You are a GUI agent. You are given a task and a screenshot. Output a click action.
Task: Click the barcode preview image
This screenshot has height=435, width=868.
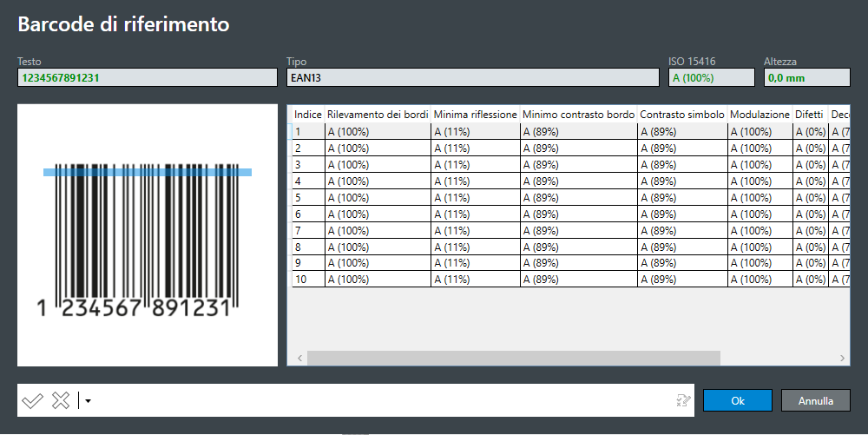148,235
